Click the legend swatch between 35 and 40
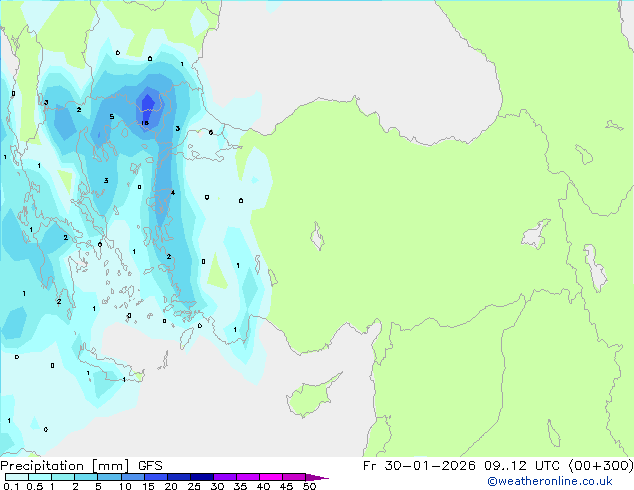634x490 pixels. click(248, 477)
